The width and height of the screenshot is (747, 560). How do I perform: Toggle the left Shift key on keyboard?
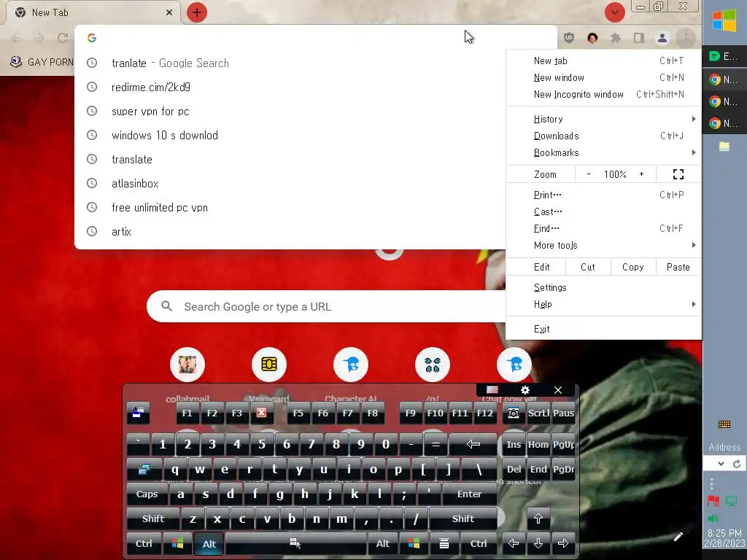tap(153, 519)
